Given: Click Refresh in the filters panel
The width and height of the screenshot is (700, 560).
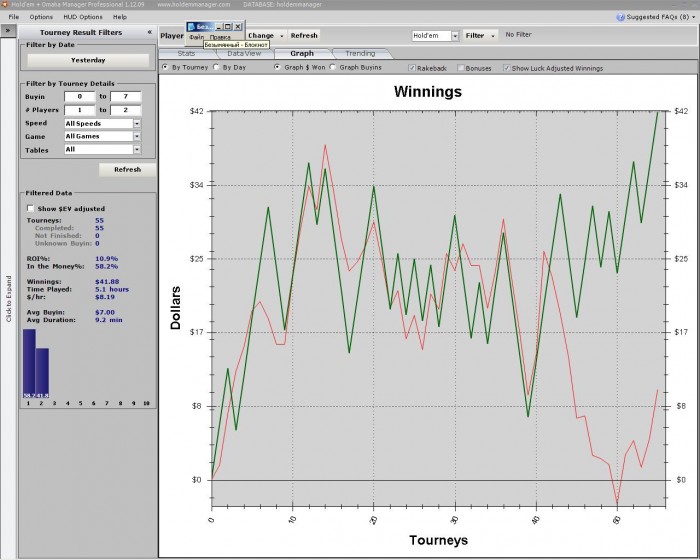Looking at the screenshot, I should (127, 170).
